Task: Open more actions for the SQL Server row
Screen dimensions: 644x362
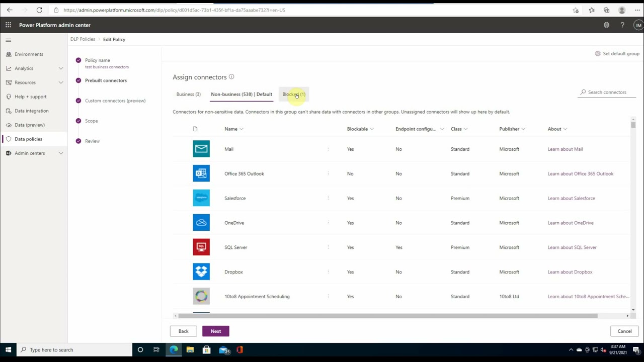Action: [328, 247]
